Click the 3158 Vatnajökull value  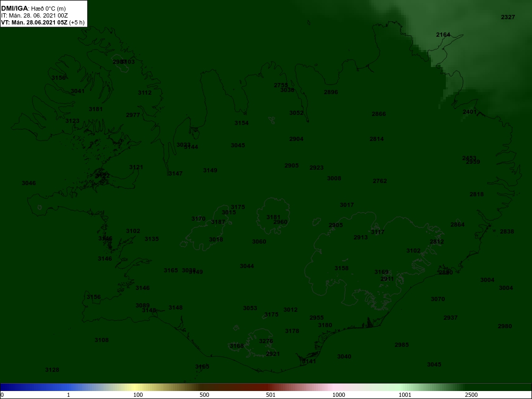pyautogui.click(x=342, y=268)
